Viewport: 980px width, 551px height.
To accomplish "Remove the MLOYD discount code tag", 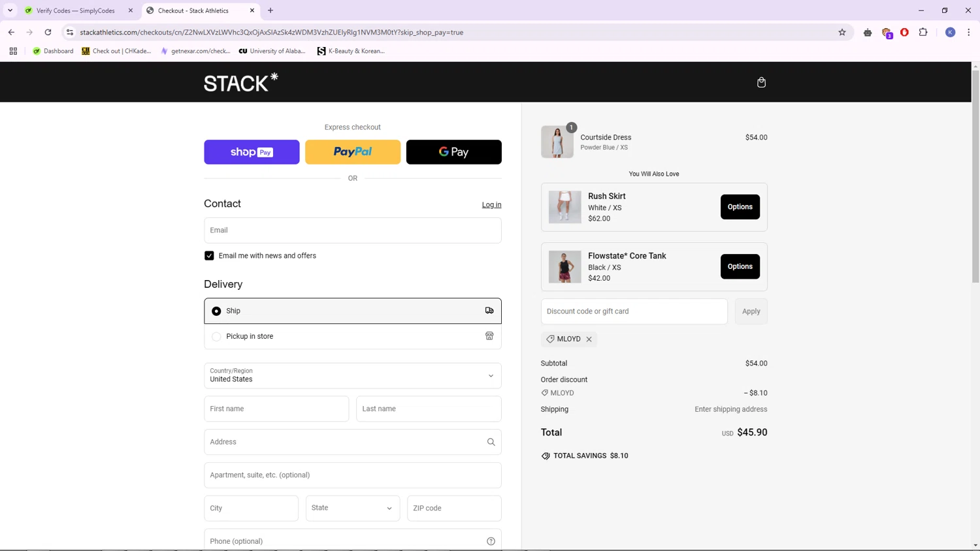I will [589, 339].
